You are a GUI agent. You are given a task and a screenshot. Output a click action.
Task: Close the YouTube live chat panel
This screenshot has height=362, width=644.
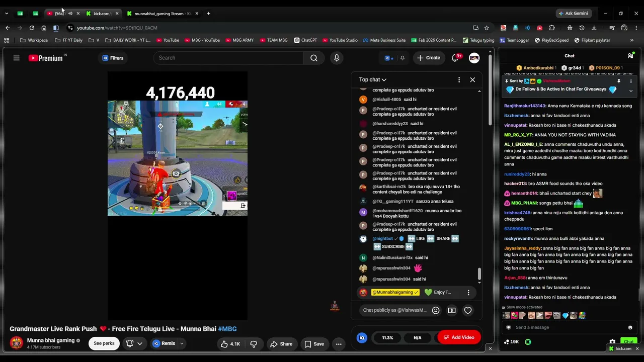tap(472, 79)
